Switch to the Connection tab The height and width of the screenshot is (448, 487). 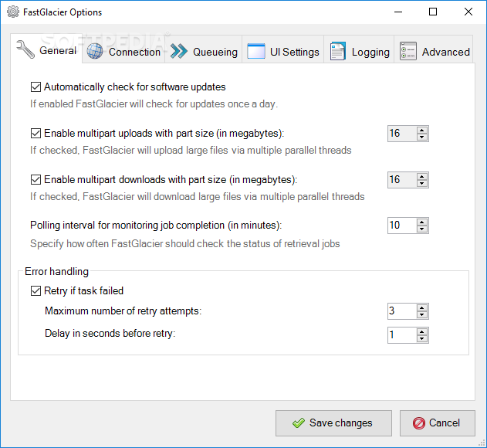coord(123,49)
